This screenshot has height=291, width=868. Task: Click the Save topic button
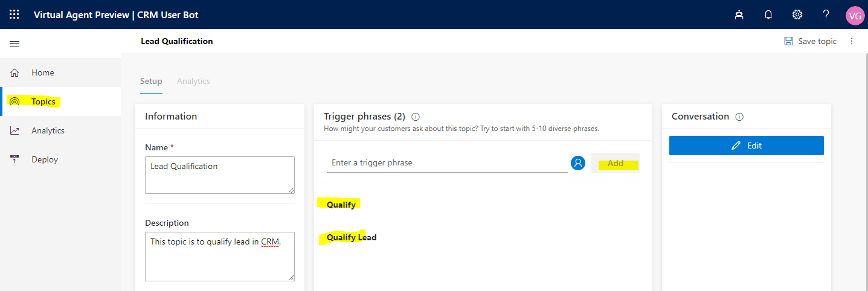(811, 41)
